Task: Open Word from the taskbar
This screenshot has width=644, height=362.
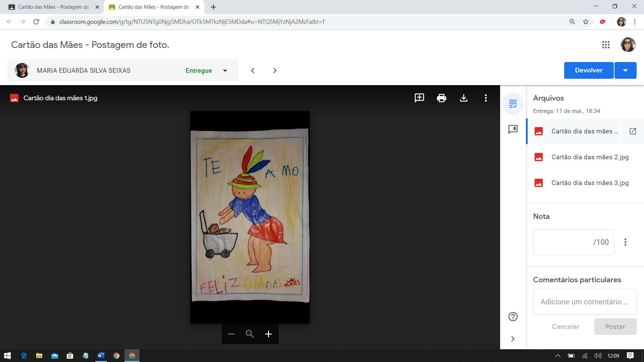Action: 101,356
